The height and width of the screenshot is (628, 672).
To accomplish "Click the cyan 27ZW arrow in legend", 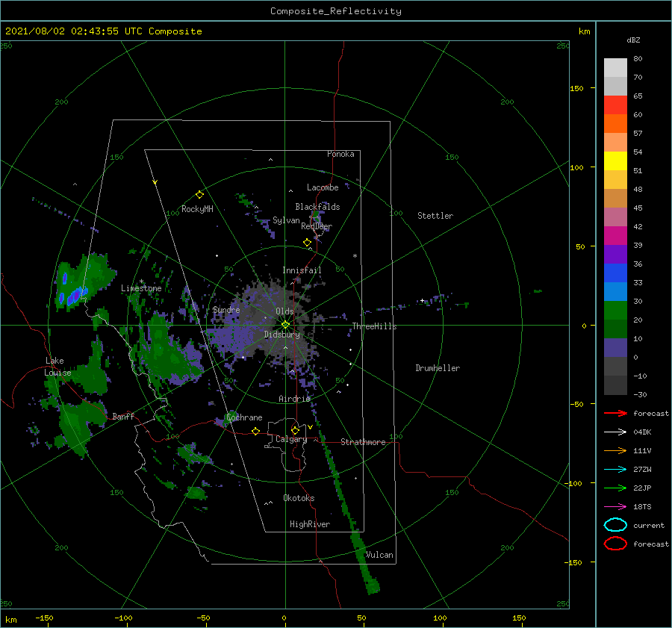I will (x=615, y=470).
